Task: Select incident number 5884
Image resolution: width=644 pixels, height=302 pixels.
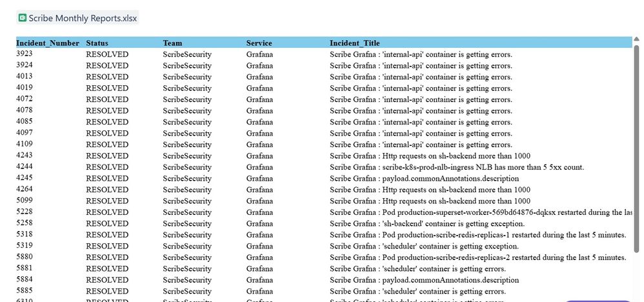Action: (25, 279)
